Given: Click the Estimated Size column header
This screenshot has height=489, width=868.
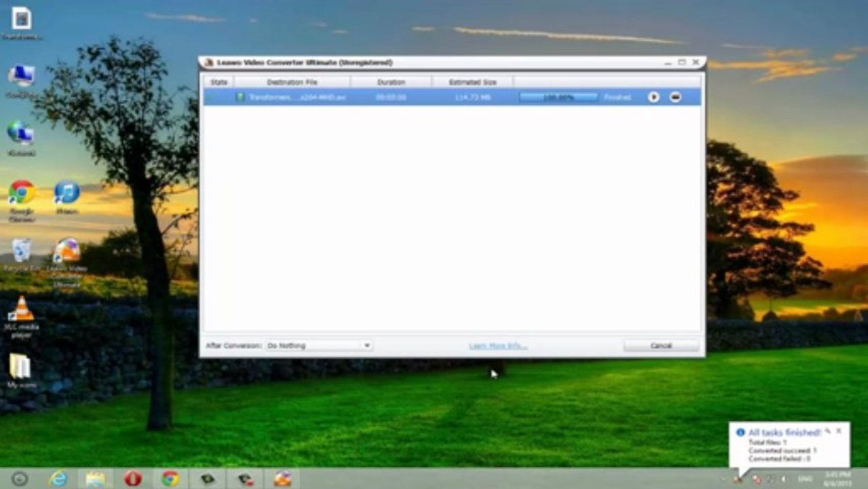Looking at the screenshot, I should pos(472,82).
